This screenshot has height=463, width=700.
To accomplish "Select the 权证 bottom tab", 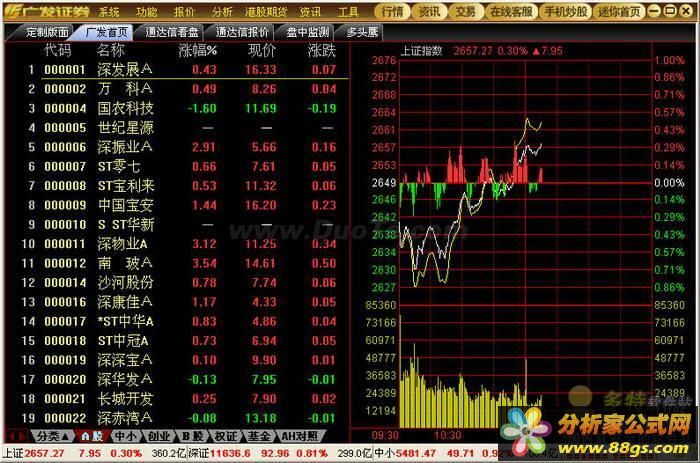I will click(225, 436).
